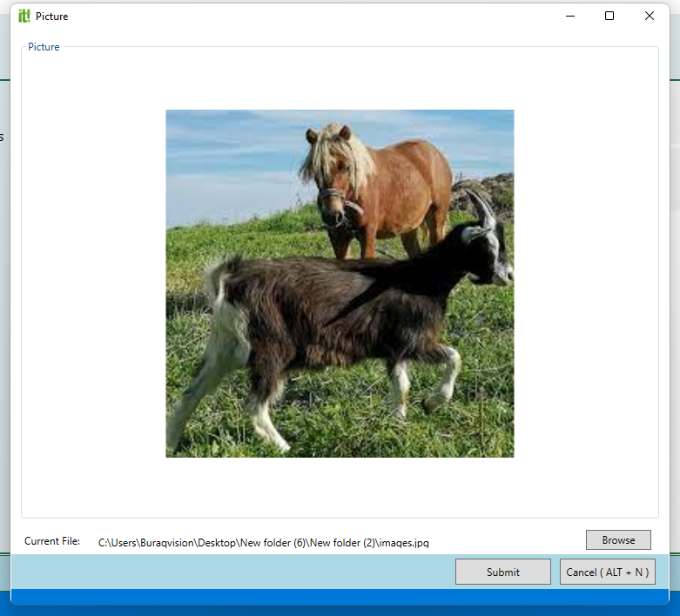Click the dark blue strip beneath the dialog
The height and width of the screenshot is (616, 680).
(x=340, y=597)
